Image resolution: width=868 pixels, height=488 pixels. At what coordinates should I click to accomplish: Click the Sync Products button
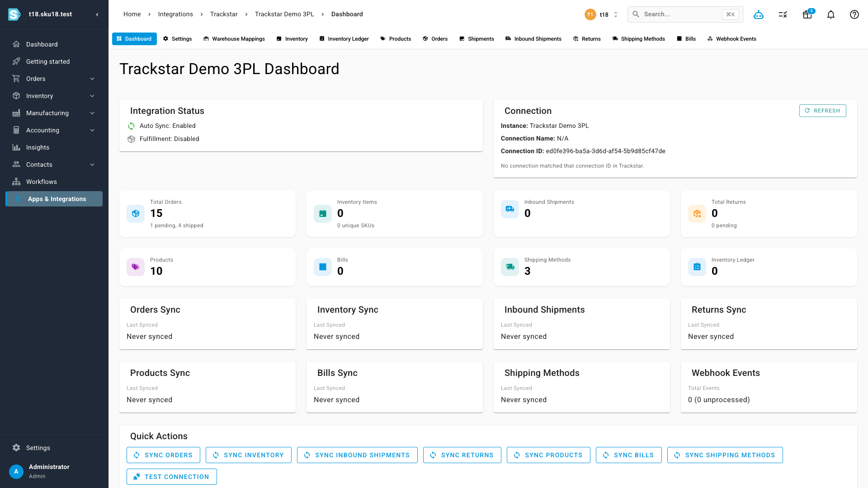[x=548, y=455]
